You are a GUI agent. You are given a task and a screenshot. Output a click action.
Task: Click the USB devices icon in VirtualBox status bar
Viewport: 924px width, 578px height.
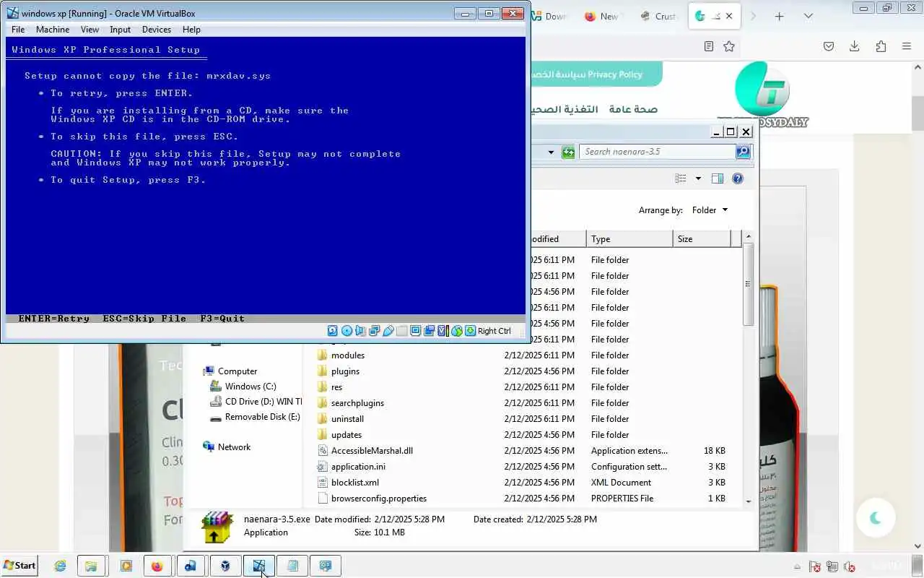coord(388,331)
